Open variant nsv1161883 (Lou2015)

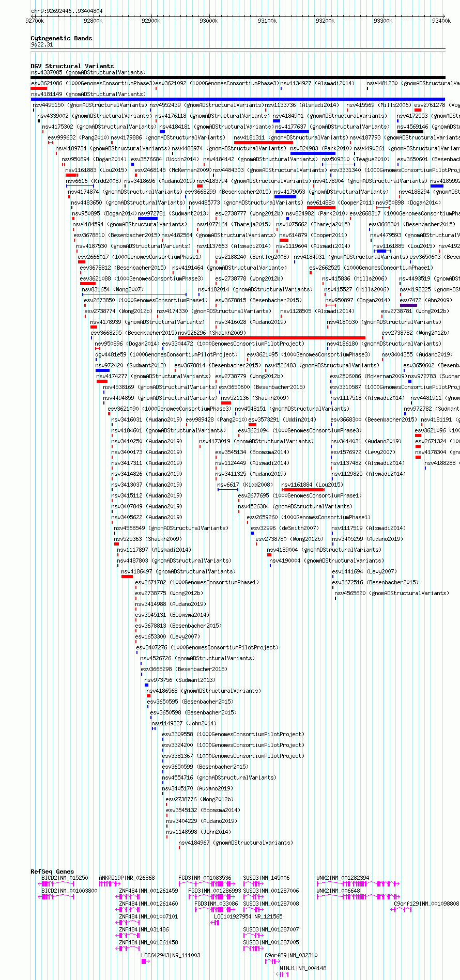(96, 170)
